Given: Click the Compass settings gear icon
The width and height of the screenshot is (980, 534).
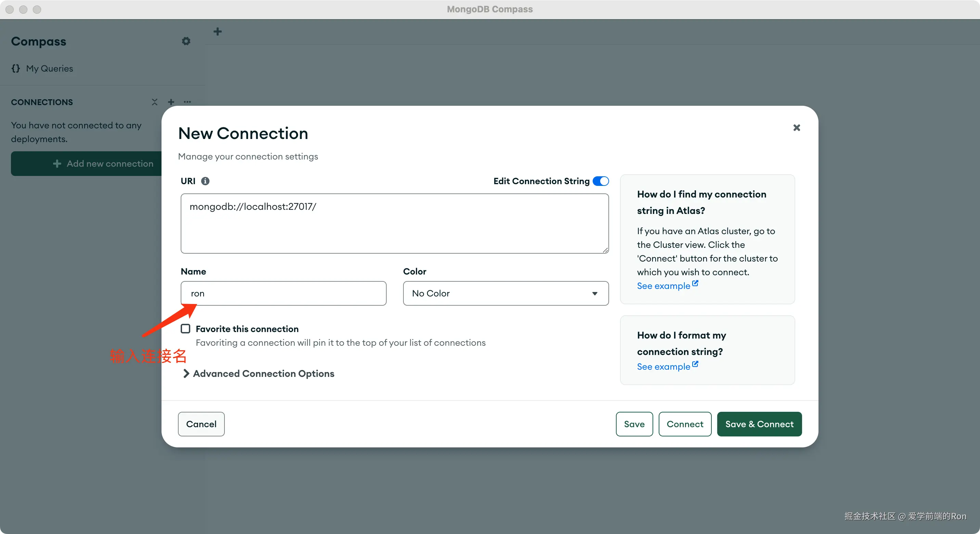Looking at the screenshot, I should (x=186, y=41).
